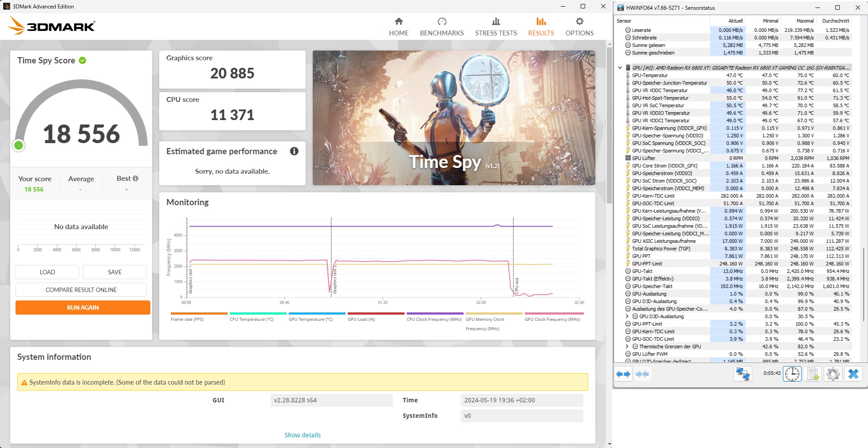The height and width of the screenshot is (448, 868).
Task: Click the 3DMark logo
Action: point(51,26)
